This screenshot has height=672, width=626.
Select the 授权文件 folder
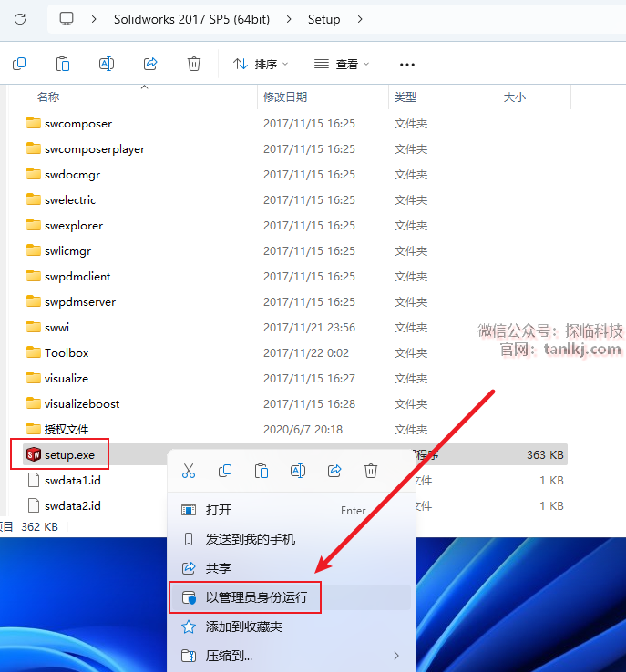pos(67,429)
